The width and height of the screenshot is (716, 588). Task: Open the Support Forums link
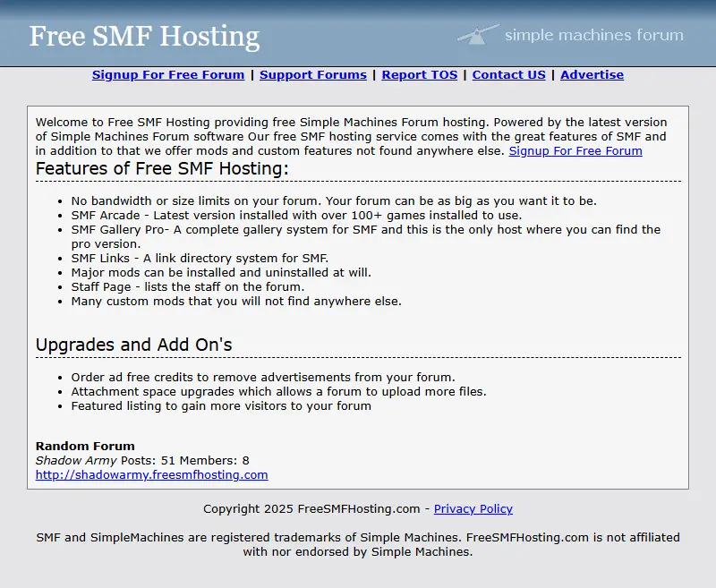313,75
